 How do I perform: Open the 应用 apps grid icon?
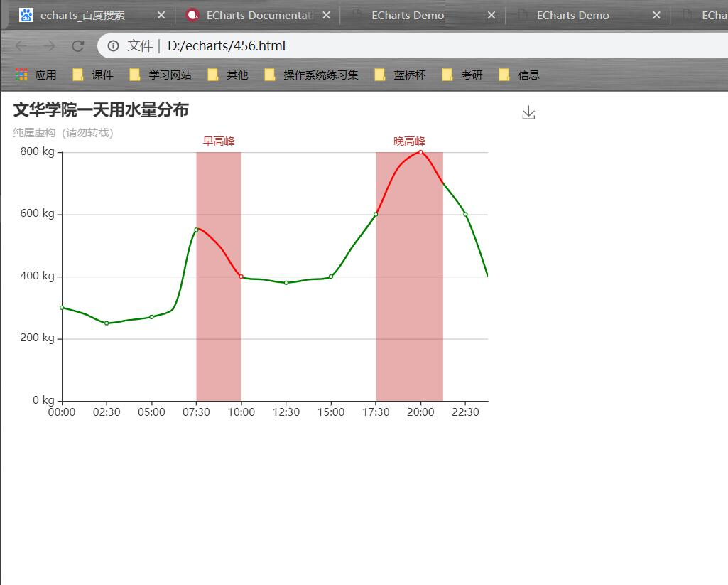[x=21, y=75]
